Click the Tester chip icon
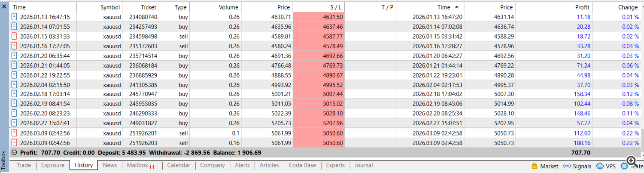 pyautogui.click(x=624, y=166)
